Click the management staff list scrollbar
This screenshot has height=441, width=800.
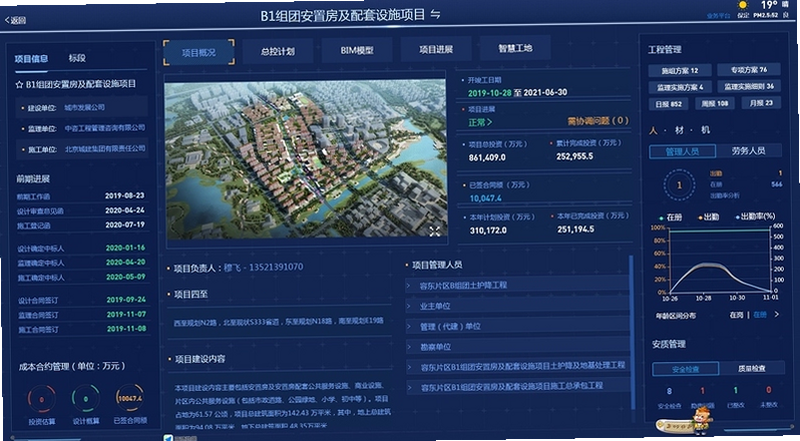pos(632,332)
